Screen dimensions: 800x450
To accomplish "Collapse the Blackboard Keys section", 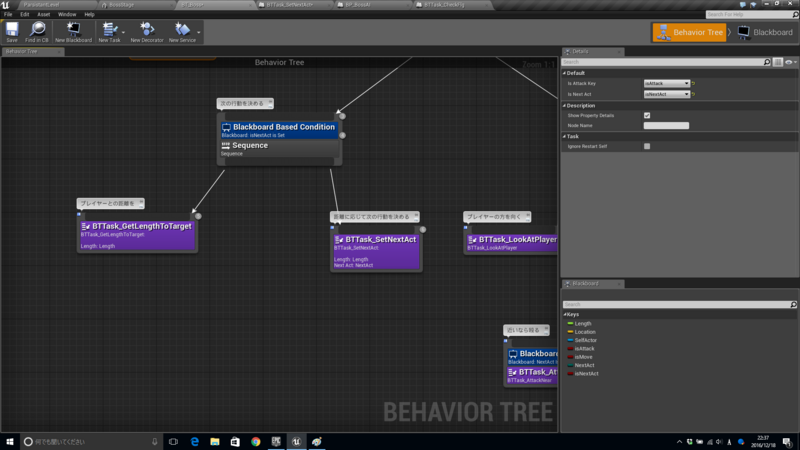I will pos(565,314).
